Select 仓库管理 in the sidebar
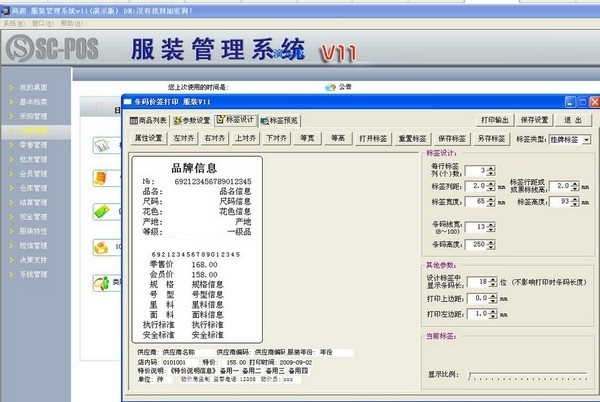The image size is (600, 402). click(x=33, y=188)
